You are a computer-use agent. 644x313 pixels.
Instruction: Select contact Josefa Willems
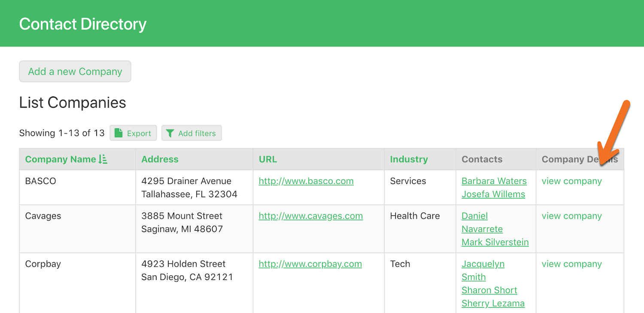point(493,194)
